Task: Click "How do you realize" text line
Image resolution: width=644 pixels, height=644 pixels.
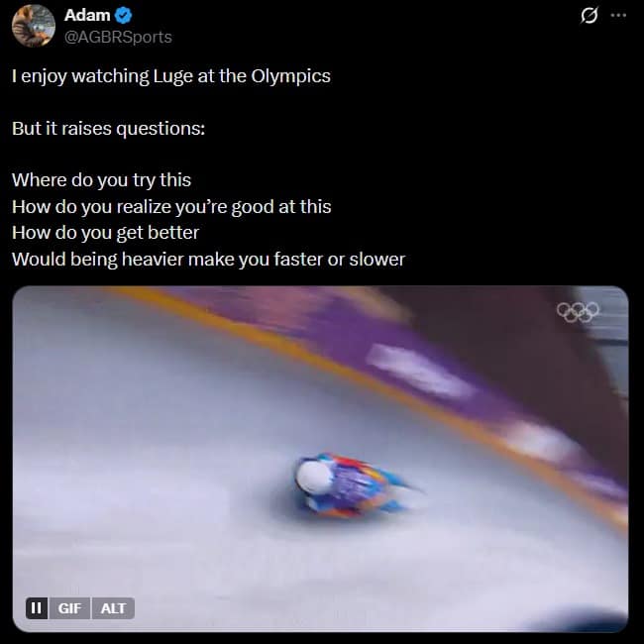Action: [171, 206]
